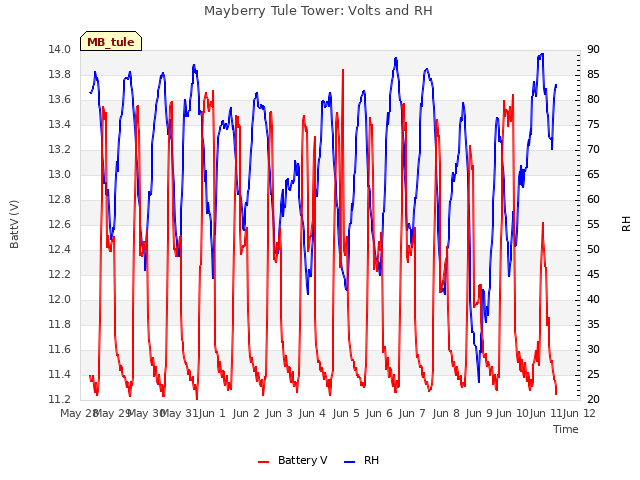Click the 80 RH tick label
Viewport: 640px width, 480px height.
tap(593, 100)
